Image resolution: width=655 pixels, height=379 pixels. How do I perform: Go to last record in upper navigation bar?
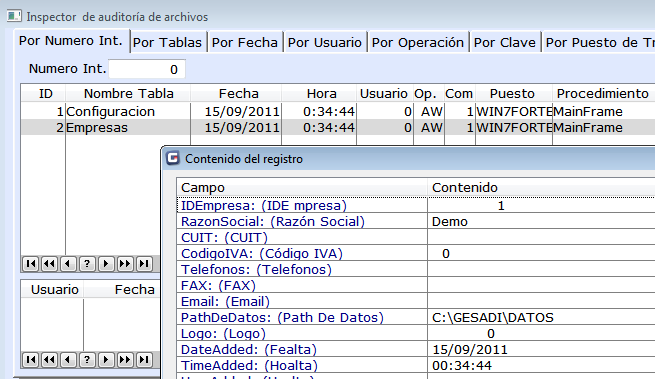click(x=144, y=264)
